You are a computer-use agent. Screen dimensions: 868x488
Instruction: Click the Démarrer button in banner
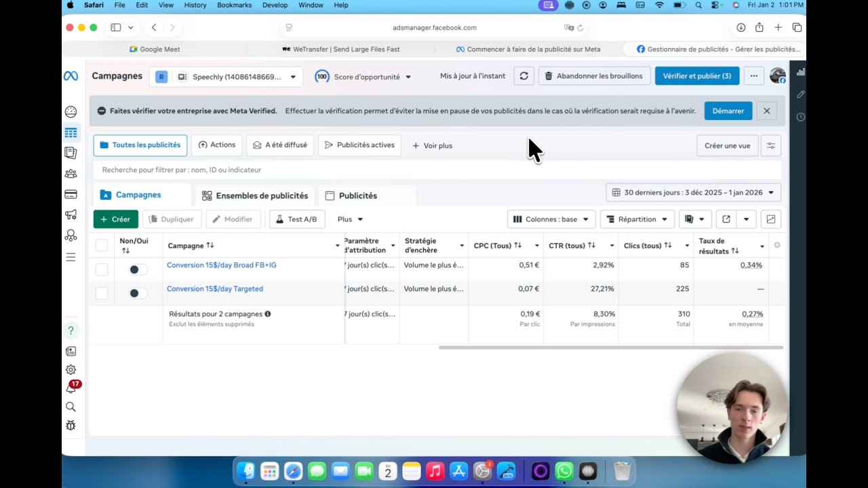tap(728, 111)
